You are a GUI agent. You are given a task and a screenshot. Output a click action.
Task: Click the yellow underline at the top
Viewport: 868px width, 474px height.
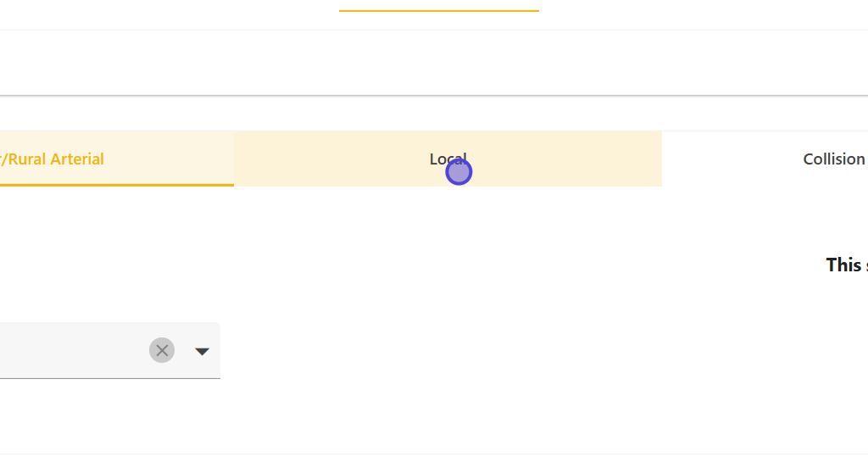coord(438,11)
